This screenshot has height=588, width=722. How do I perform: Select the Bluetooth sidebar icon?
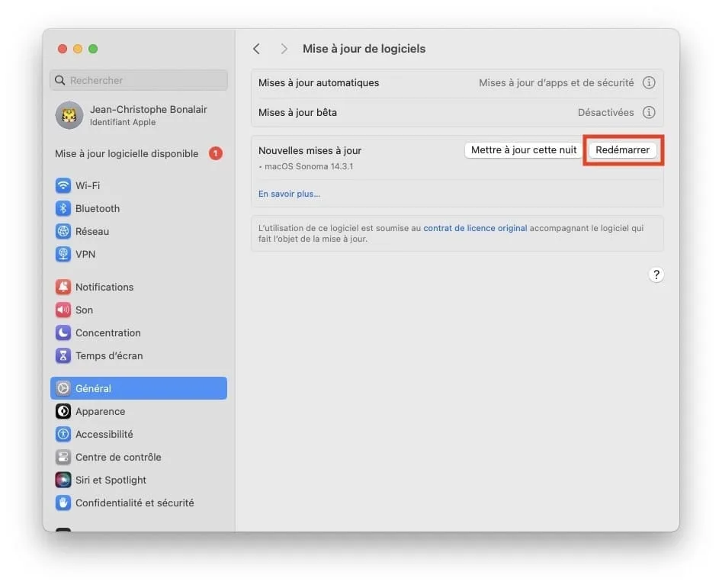click(x=63, y=209)
